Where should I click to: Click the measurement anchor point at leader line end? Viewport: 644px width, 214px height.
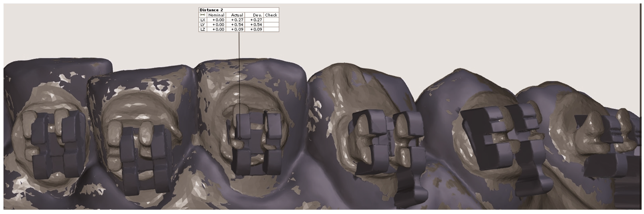[x=239, y=138]
